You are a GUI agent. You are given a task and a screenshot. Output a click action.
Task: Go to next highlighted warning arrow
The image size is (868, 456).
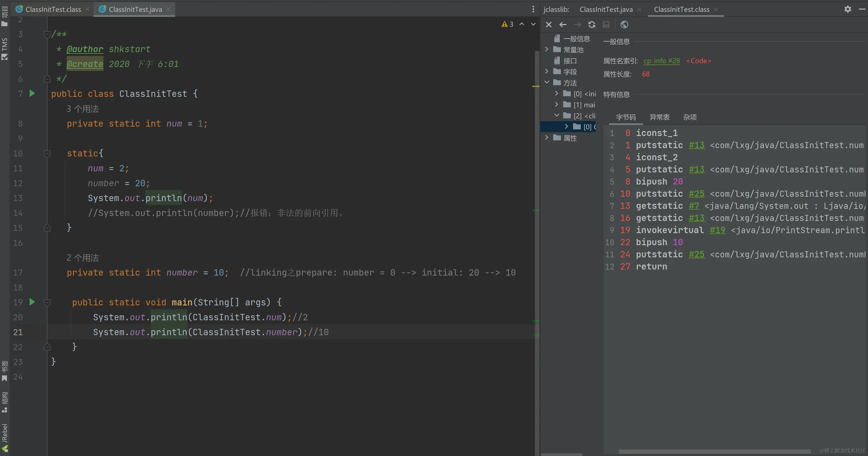click(x=533, y=24)
